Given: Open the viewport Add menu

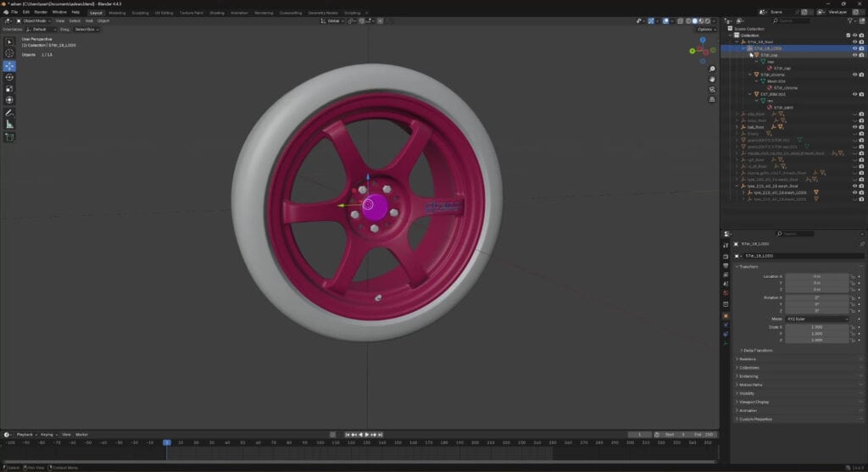Looking at the screenshot, I should point(88,21).
